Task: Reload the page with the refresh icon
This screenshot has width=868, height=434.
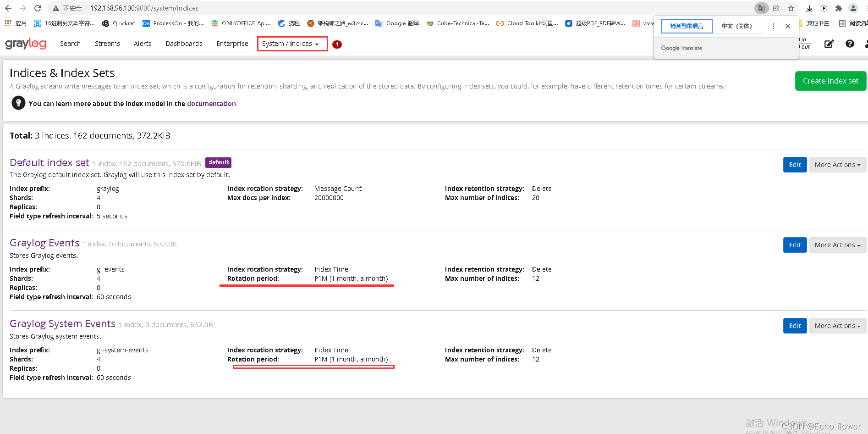Action: [38, 8]
